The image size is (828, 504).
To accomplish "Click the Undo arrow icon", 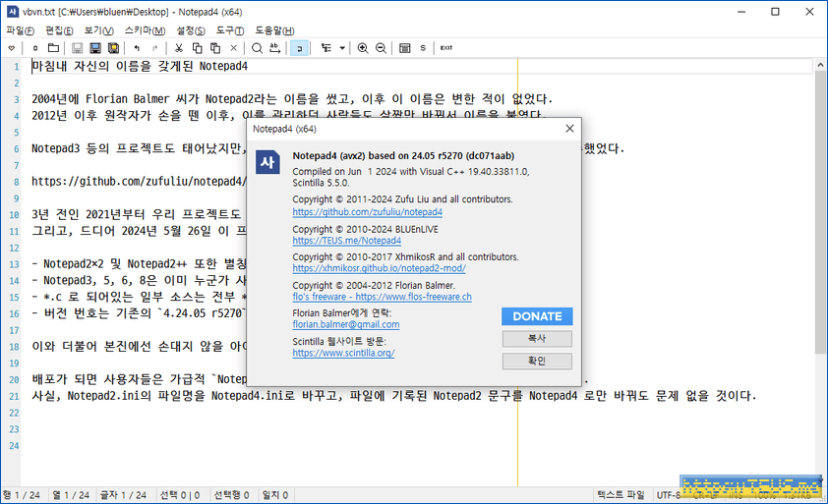I will (x=138, y=48).
